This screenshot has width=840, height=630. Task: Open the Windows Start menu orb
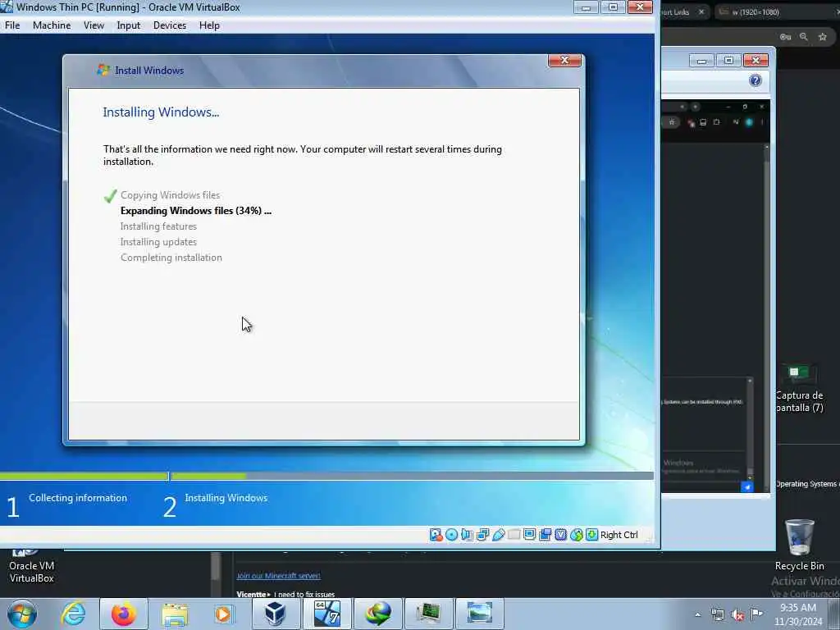pyautogui.click(x=22, y=614)
